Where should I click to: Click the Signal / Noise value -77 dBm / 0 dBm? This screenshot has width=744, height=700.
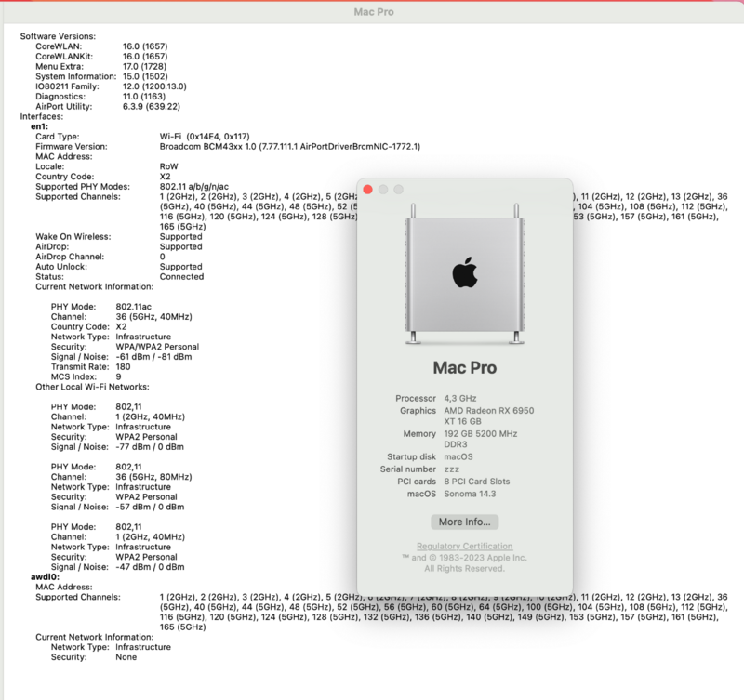click(150, 447)
